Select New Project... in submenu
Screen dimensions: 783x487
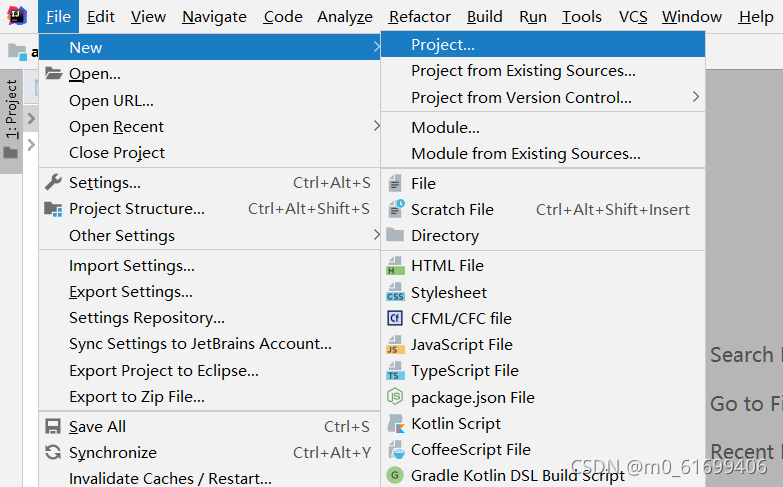(543, 44)
